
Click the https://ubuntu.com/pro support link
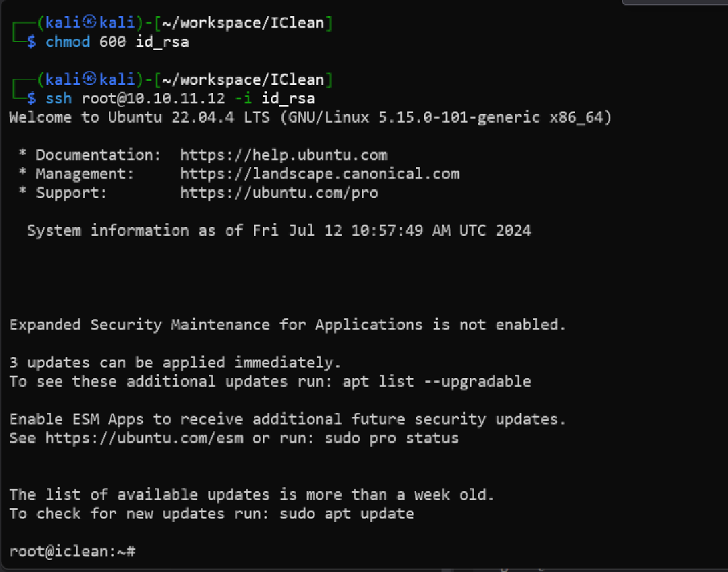[278, 193]
